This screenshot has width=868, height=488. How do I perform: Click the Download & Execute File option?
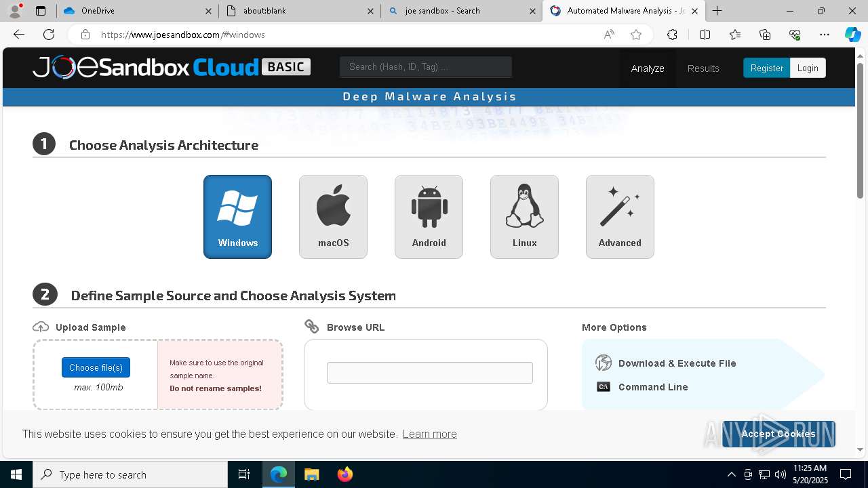click(677, 363)
